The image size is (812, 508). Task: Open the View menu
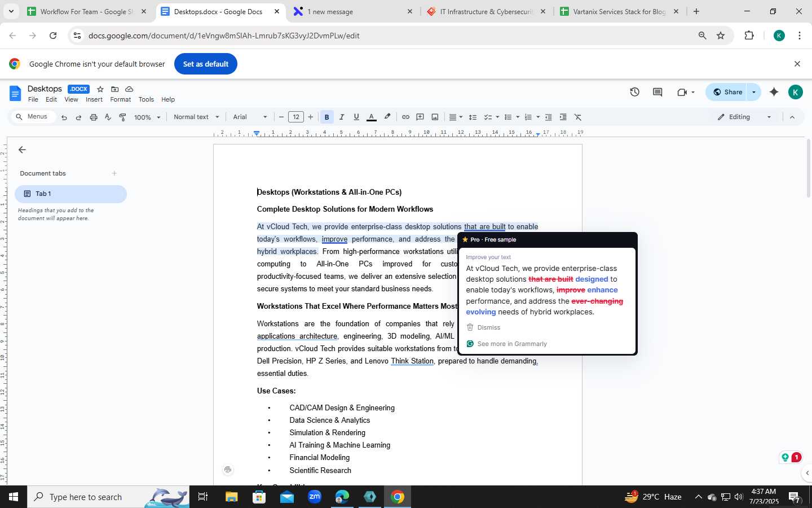pos(71,99)
